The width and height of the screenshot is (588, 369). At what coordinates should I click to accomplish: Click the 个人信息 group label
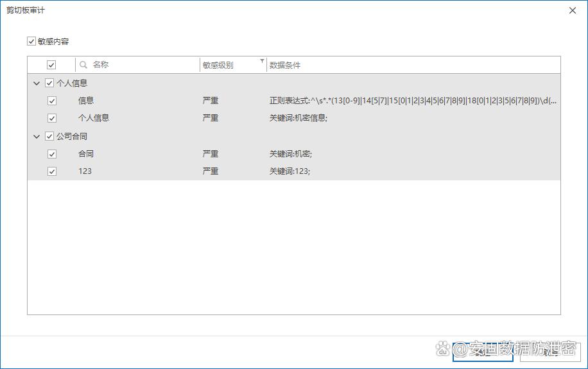pyautogui.click(x=72, y=83)
